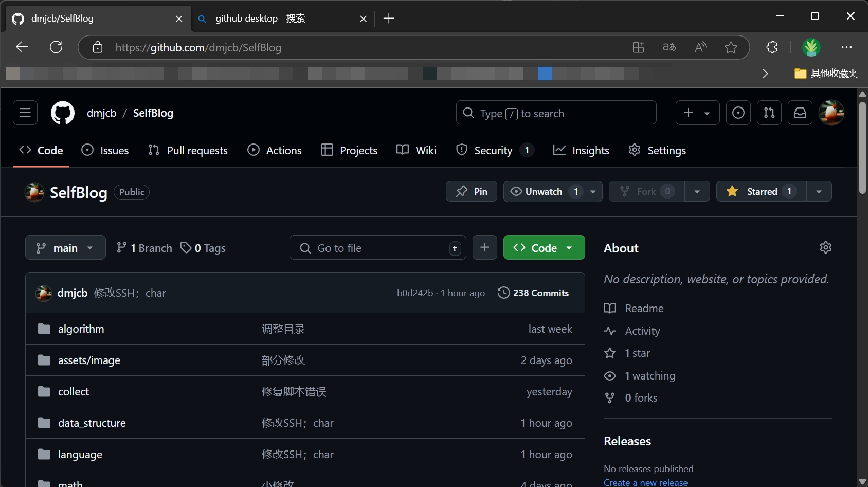
Task: Open About section settings gear
Action: click(825, 247)
